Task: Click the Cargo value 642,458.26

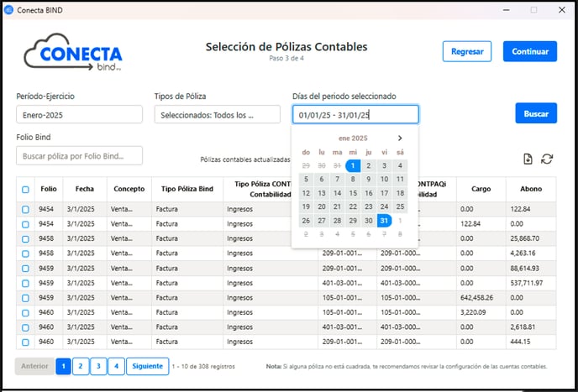Action: click(x=476, y=298)
